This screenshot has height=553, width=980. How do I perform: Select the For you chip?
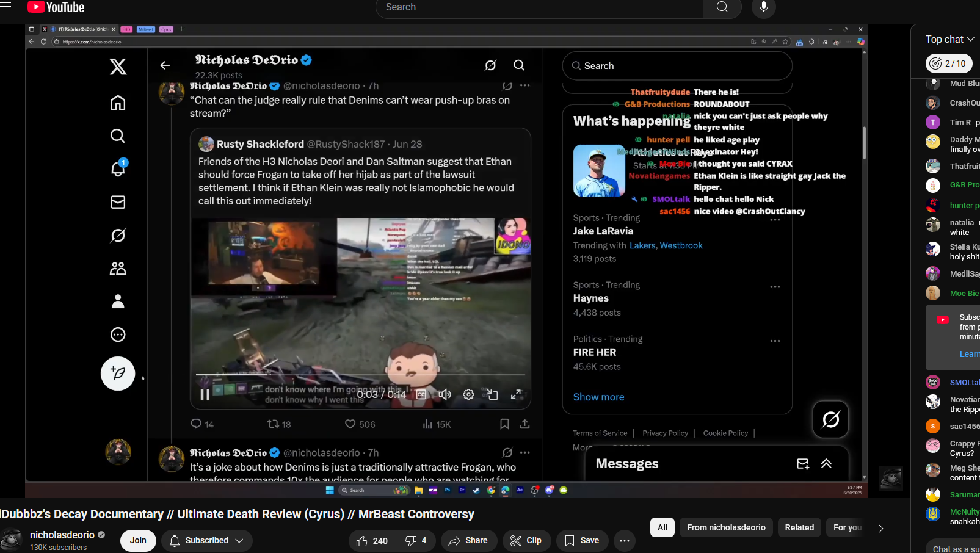click(848, 527)
